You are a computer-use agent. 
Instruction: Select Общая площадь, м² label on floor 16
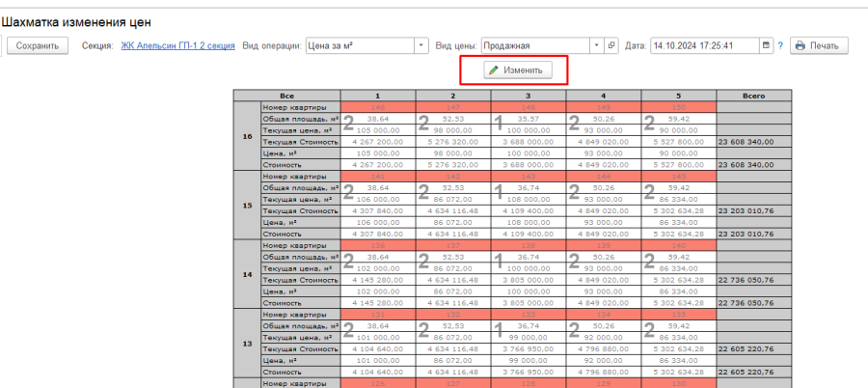click(x=300, y=119)
